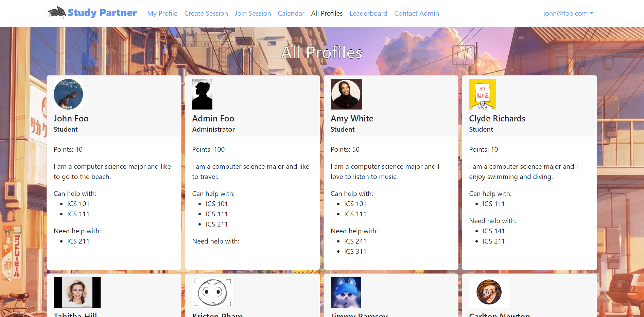The height and width of the screenshot is (317, 644).
Task: Click Jimmy Ramsey's blue cat avatar
Action: 346,293
